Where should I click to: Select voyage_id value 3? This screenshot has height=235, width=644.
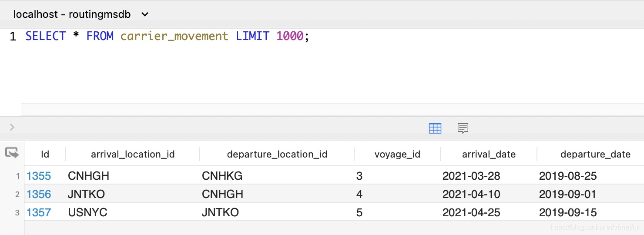[x=359, y=176]
